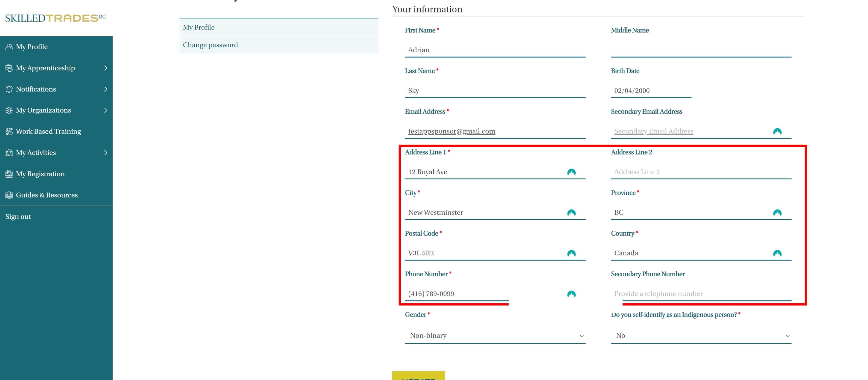Open the Gender dropdown
This screenshot has height=380, width=868.
495,336
